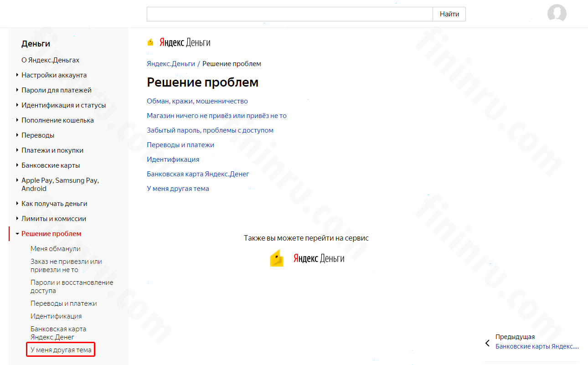Collapse the Решение проблем section arrow
The image size is (588, 365).
pos(17,234)
